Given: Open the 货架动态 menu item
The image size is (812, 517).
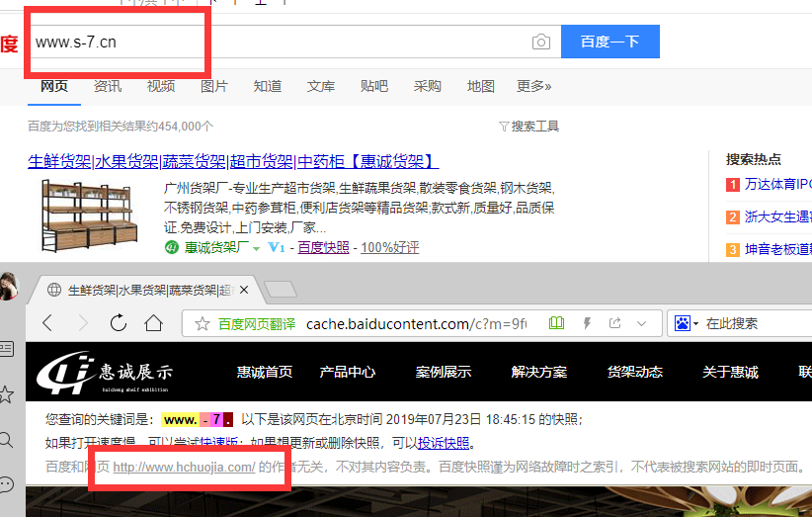Looking at the screenshot, I should [635, 372].
